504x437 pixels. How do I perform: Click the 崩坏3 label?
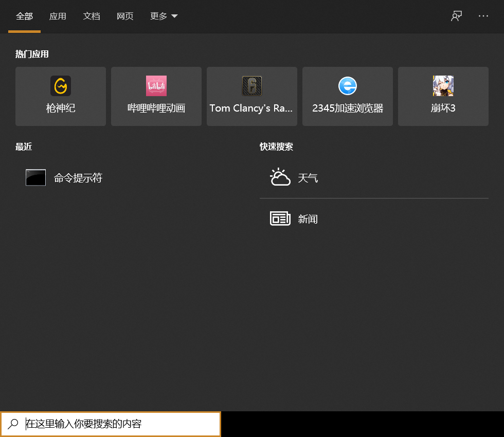443,108
